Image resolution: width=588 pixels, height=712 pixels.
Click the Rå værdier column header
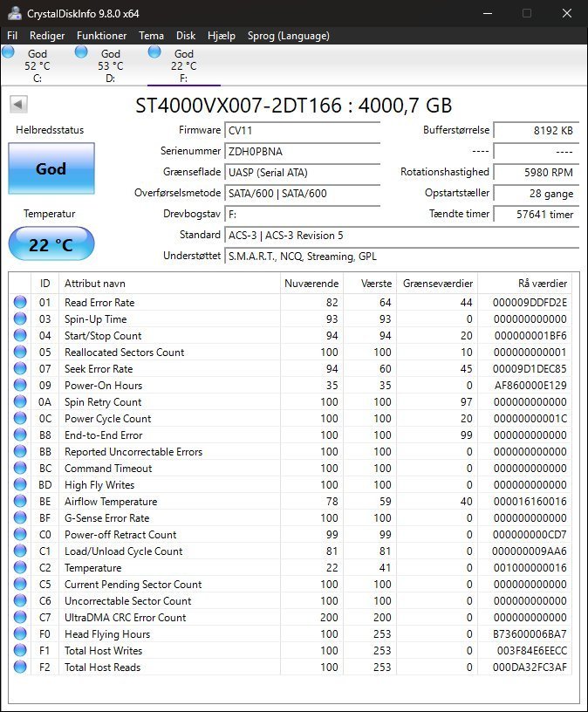point(526,284)
